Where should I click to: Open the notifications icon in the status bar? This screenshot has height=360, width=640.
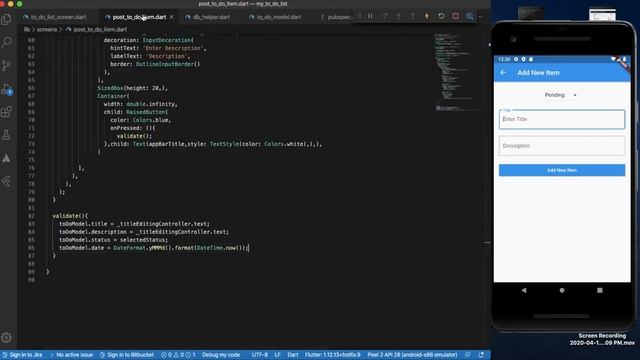click(481, 355)
